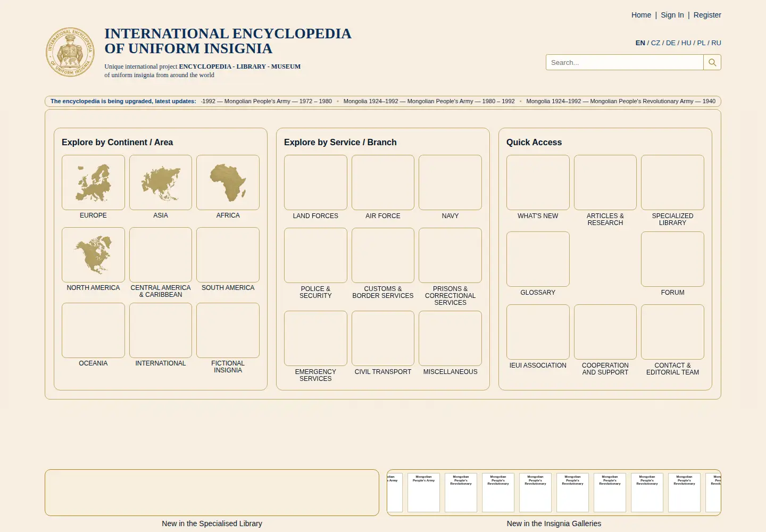The image size is (766, 532).
Task: Open the New in the Specialised Library panel
Action: [212, 493]
